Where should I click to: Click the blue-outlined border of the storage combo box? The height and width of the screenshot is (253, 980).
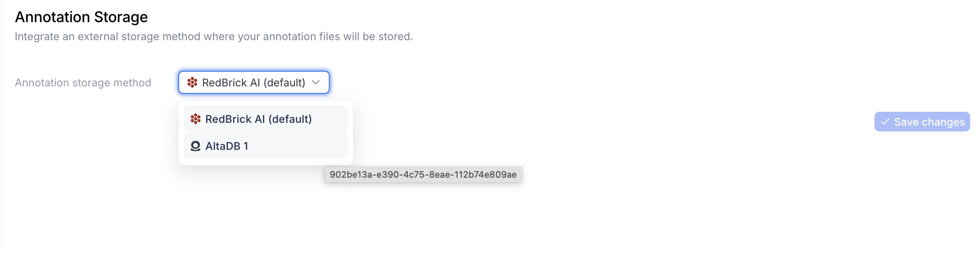pos(254,72)
